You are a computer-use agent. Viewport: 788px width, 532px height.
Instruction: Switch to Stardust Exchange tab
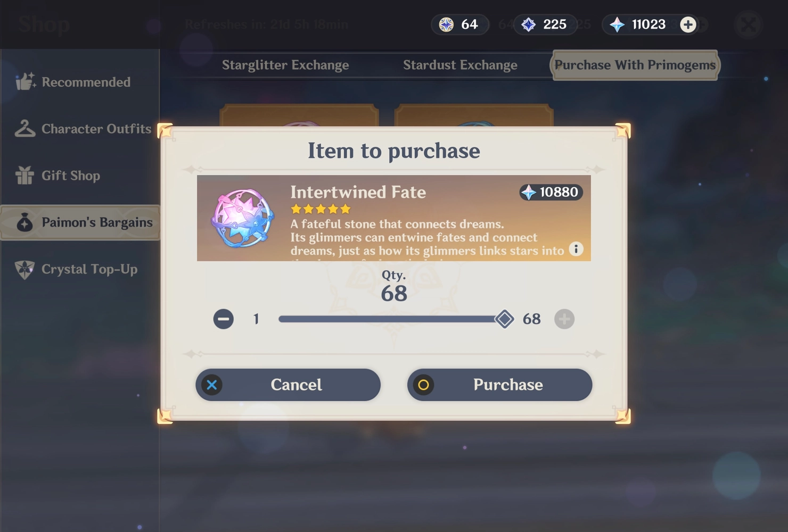pyautogui.click(x=460, y=65)
